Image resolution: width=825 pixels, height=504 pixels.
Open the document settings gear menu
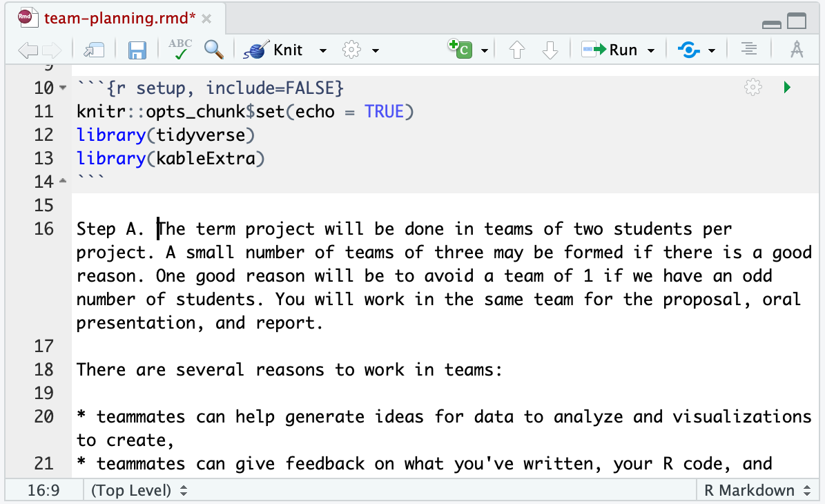353,50
